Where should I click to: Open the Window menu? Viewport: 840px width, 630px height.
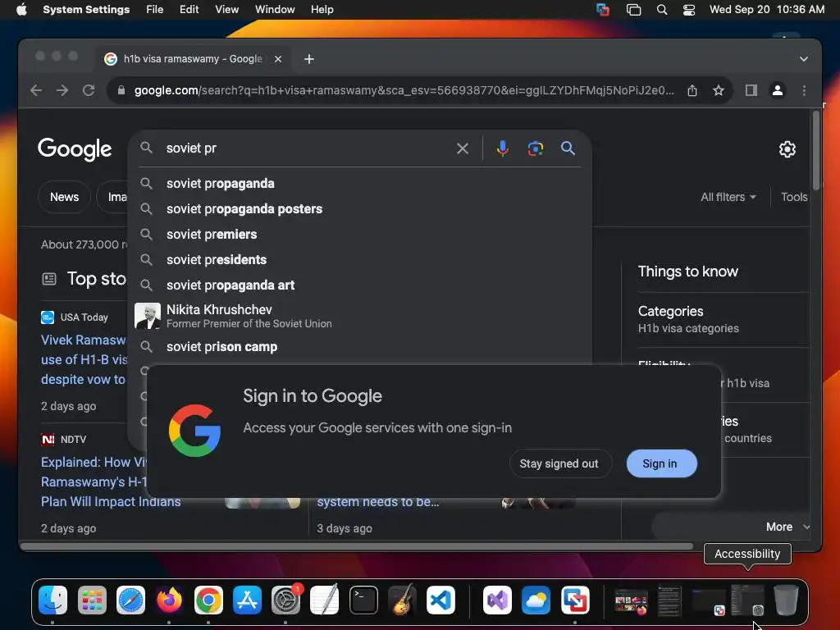pyautogui.click(x=275, y=10)
